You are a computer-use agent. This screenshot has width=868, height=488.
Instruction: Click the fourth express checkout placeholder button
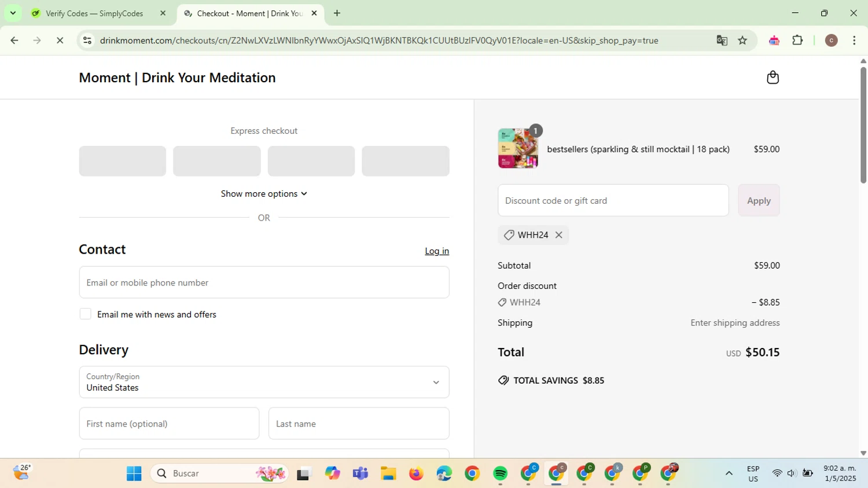[x=406, y=161]
